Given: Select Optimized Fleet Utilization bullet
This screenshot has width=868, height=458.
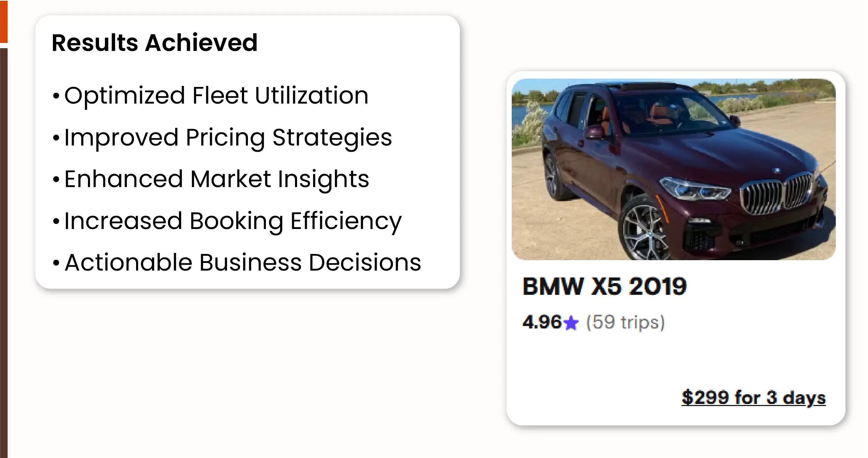Looking at the screenshot, I should coord(216,95).
